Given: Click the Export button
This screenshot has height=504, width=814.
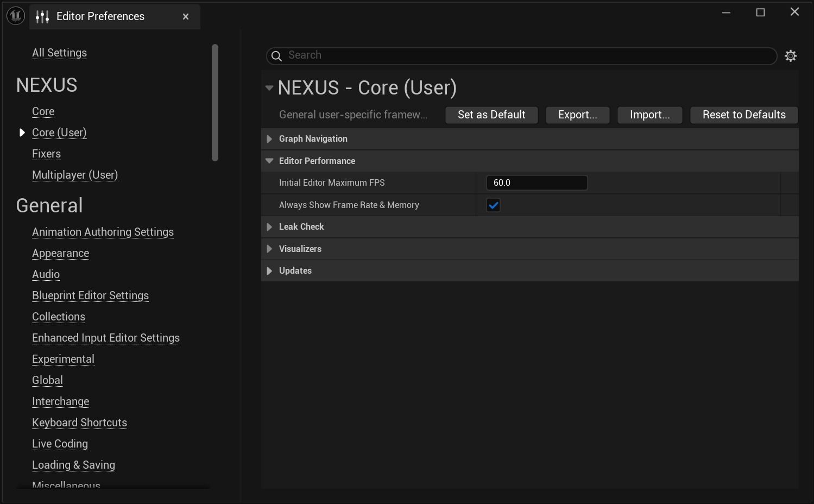Looking at the screenshot, I should (x=577, y=115).
